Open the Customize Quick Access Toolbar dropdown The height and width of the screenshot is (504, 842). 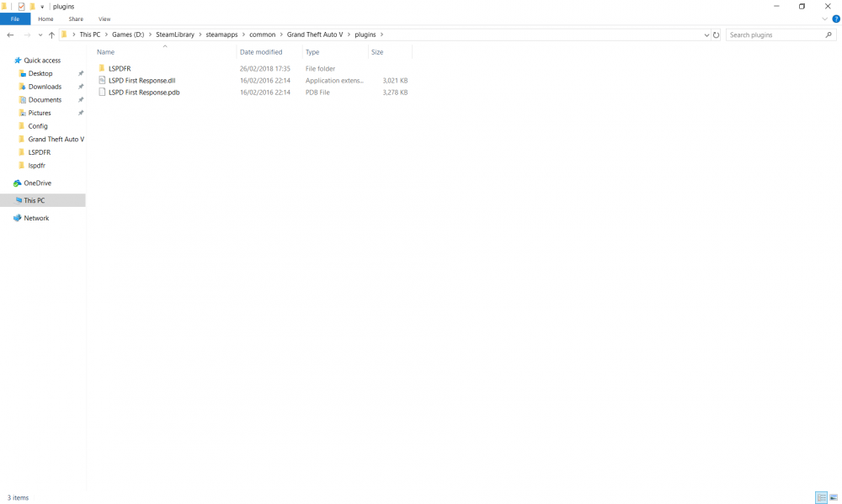[42, 7]
